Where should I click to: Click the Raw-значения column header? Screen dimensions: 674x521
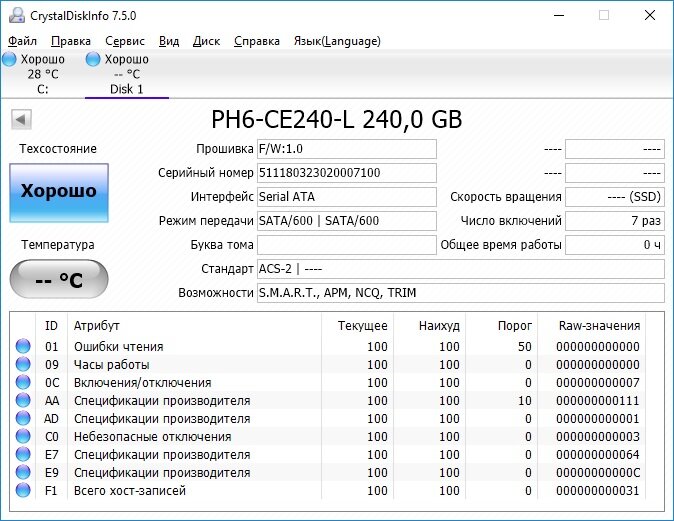pyautogui.click(x=599, y=326)
